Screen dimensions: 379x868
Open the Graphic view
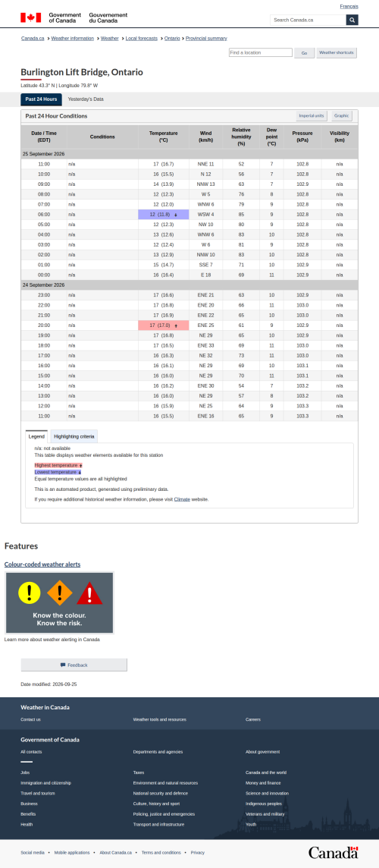pos(341,115)
